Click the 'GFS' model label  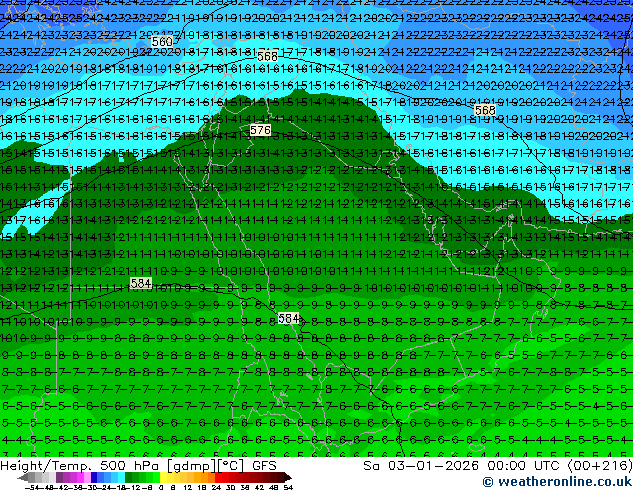[x=264, y=466]
